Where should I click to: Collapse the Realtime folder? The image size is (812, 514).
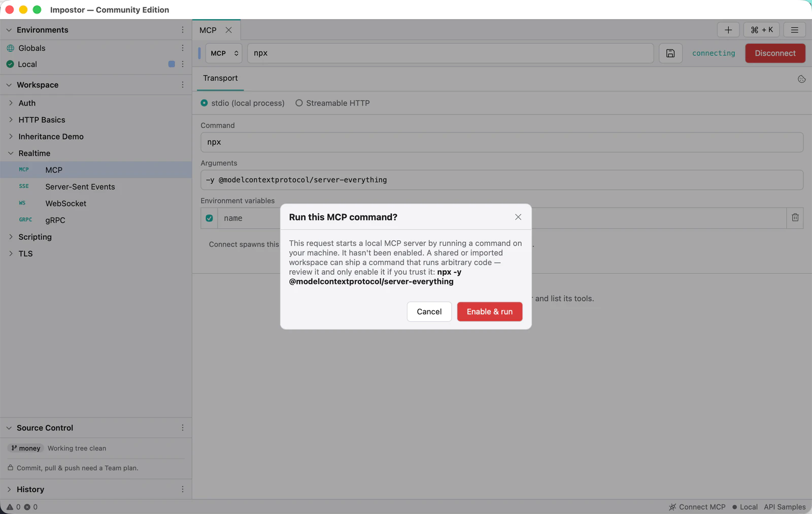coord(11,153)
